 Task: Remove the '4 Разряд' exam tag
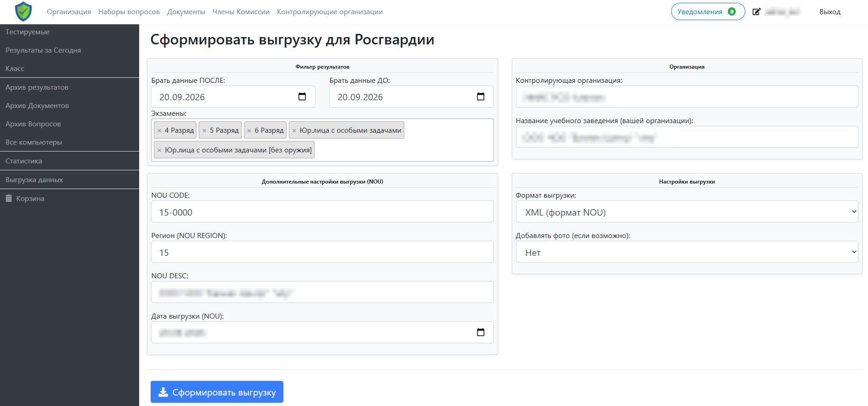tap(159, 130)
